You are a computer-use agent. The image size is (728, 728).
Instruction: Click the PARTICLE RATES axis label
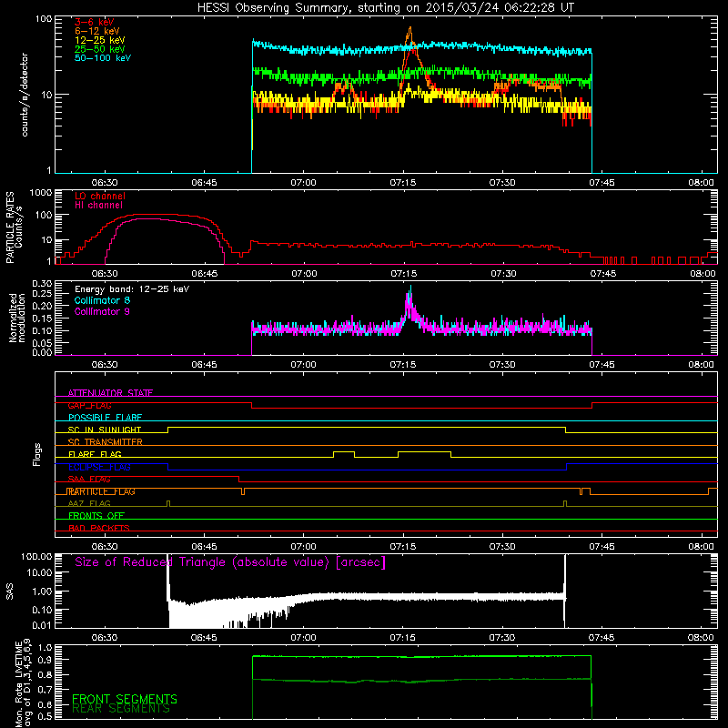point(14,227)
